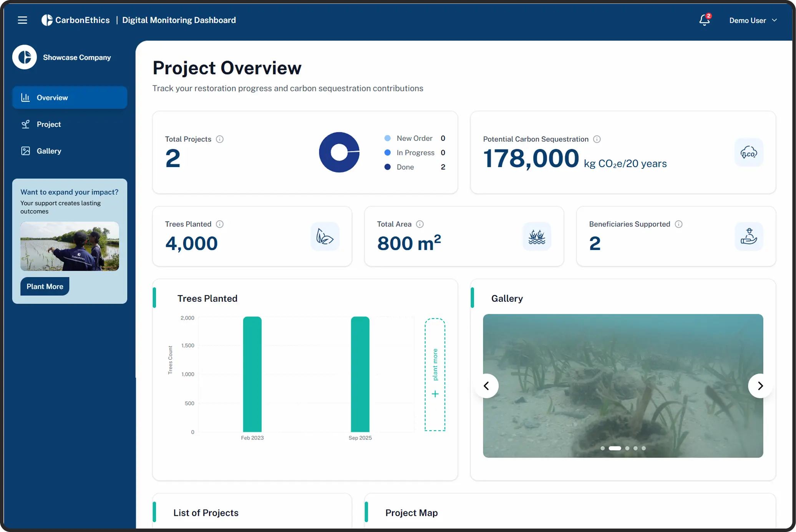Expand the Demo User dropdown
The image size is (796, 532).
tap(753, 20)
